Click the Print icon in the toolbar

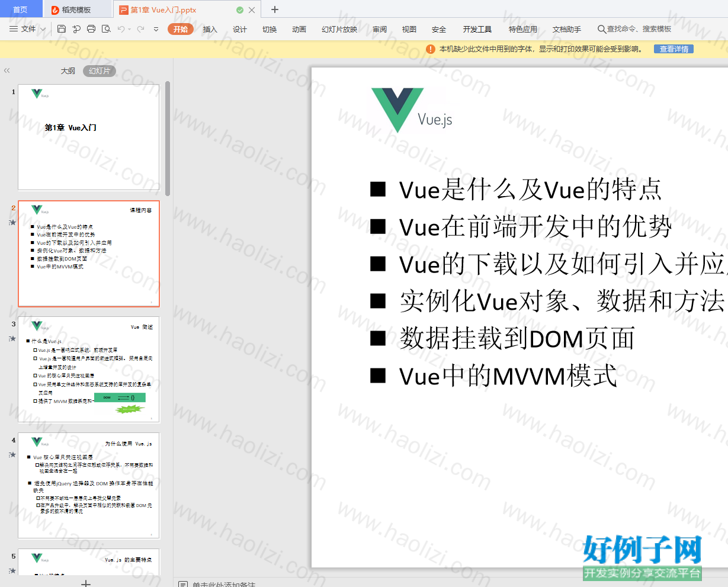[91, 29]
